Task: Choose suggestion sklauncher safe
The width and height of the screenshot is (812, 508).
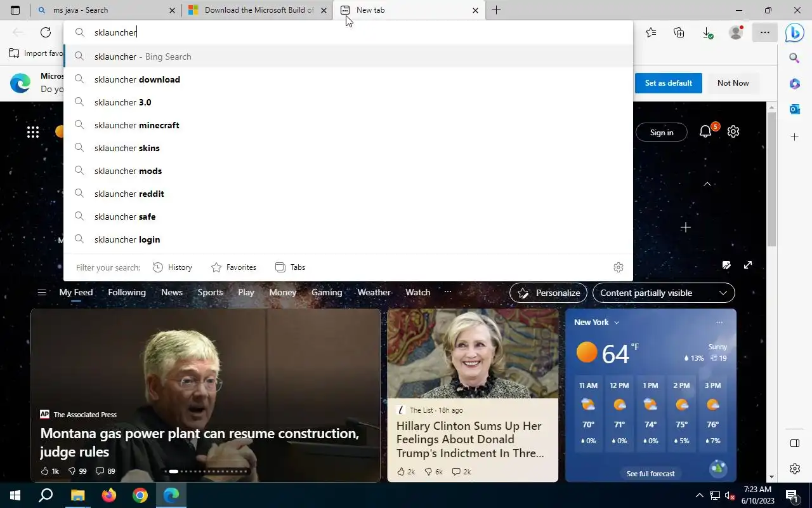Action: pyautogui.click(x=348, y=217)
